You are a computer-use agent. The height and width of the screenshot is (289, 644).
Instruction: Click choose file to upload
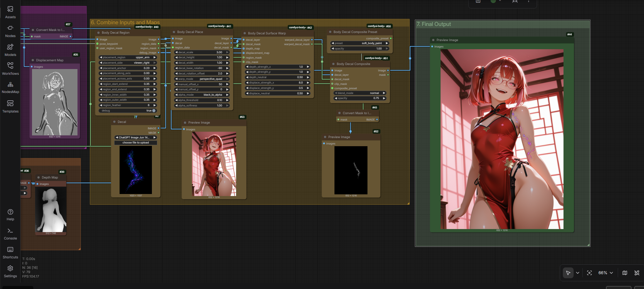pyautogui.click(x=136, y=143)
